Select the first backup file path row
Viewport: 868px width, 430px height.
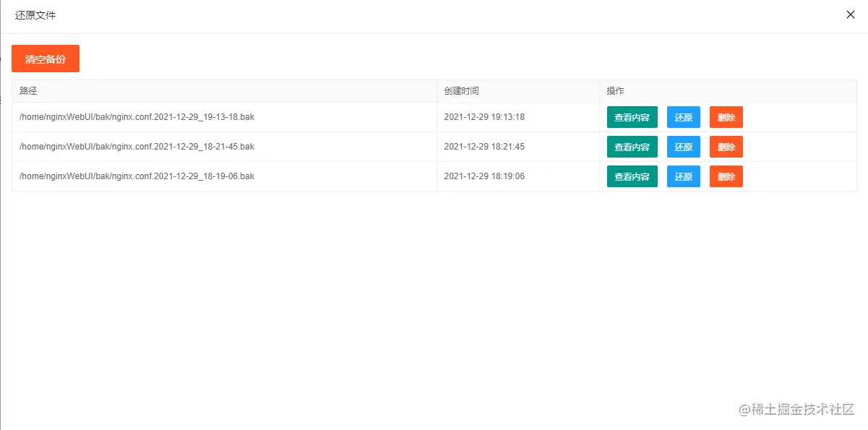click(x=132, y=116)
